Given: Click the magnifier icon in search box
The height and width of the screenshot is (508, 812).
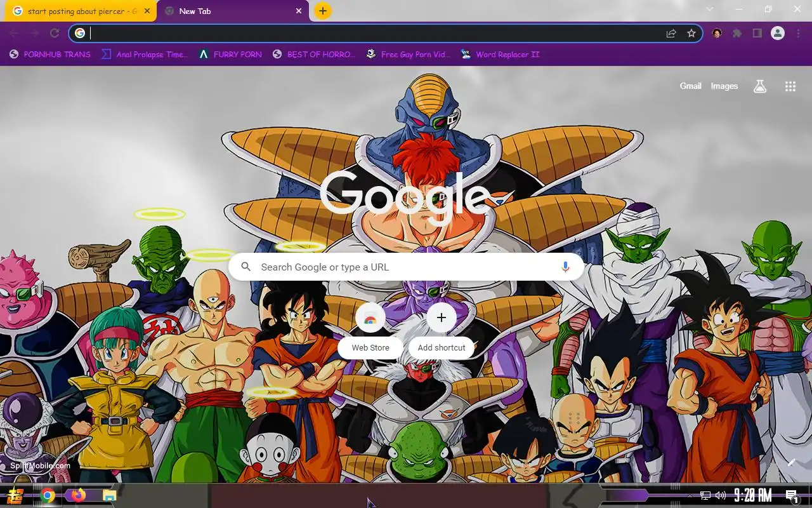Looking at the screenshot, I should [x=246, y=267].
